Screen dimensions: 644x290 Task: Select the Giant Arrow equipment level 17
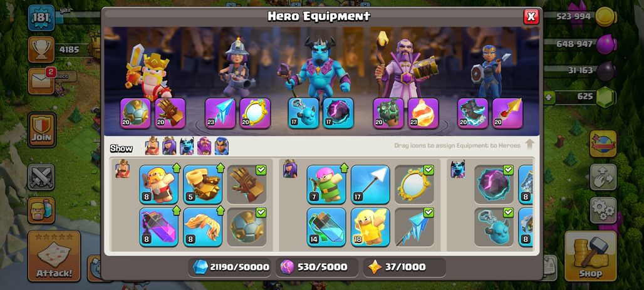coord(370,184)
